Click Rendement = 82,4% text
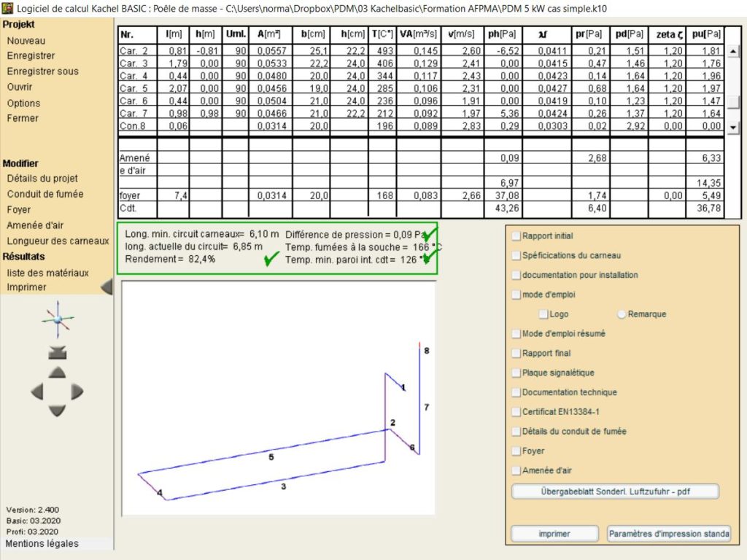Viewport: 747px width, 560px height. (x=170, y=259)
